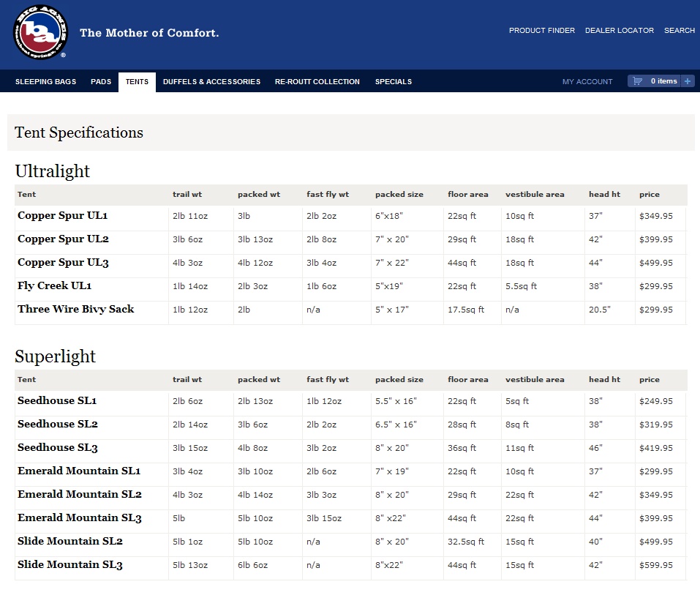Viewport: 700px width, 598px height.
Task: Select Slide Mountain SL3 price $599.95
Action: click(656, 565)
